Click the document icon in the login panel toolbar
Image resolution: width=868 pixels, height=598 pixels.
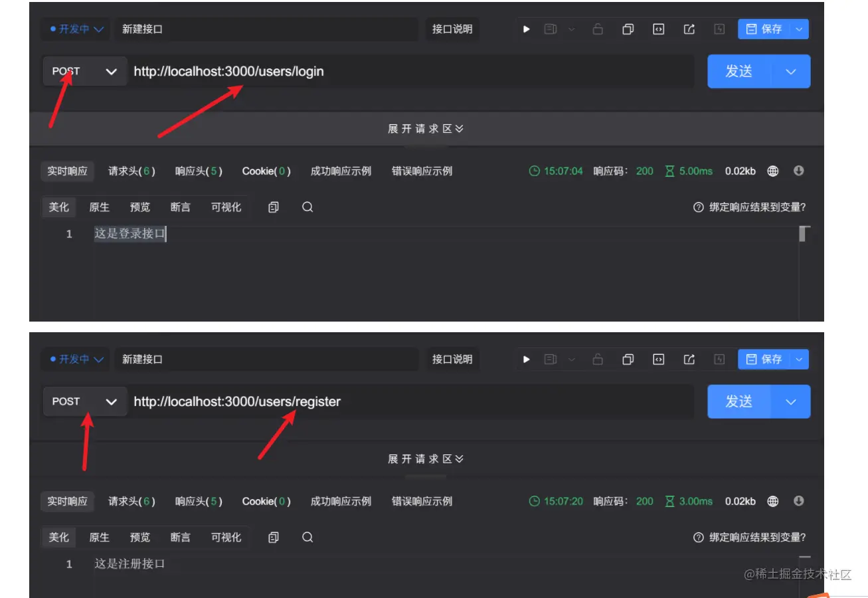click(x=551, y=29)
